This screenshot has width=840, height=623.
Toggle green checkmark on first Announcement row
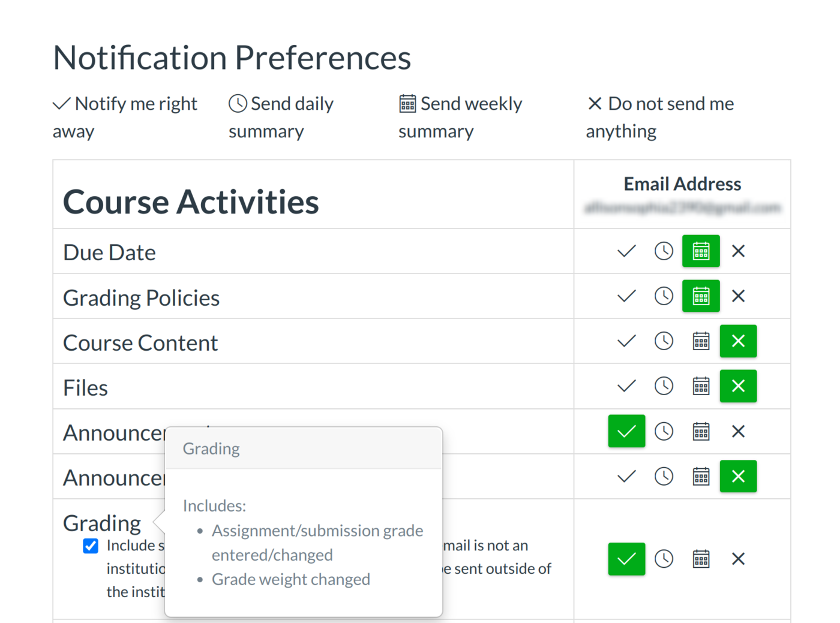[x=626, y=431]
